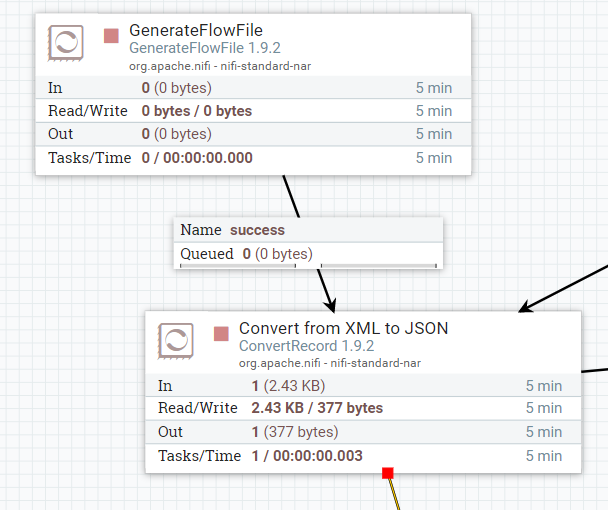Select the success connection Name row
Screen dimensions: 608x510
308,230
